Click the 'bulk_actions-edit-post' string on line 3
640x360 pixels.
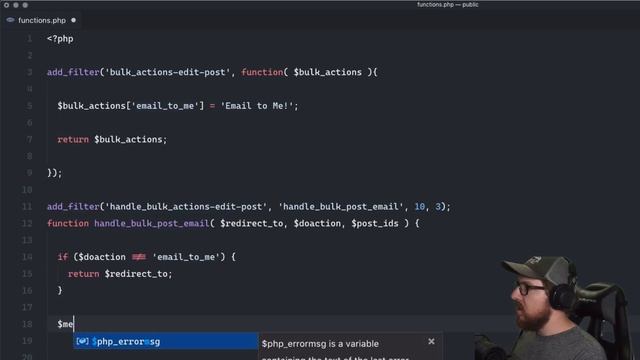[168, 72]
